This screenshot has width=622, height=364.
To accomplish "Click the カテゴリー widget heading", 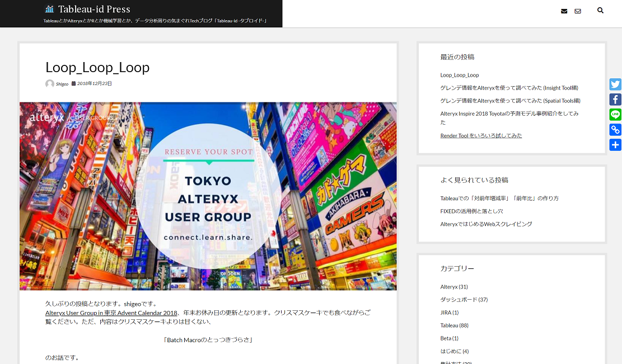I will coord(457,268).
